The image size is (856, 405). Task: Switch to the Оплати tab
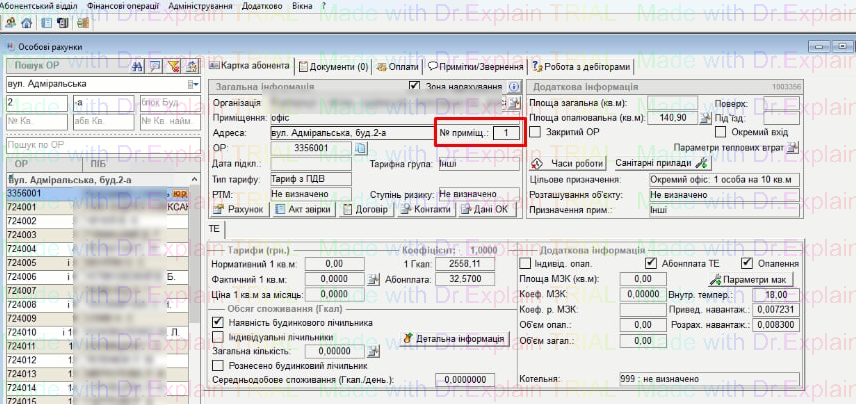399,66
